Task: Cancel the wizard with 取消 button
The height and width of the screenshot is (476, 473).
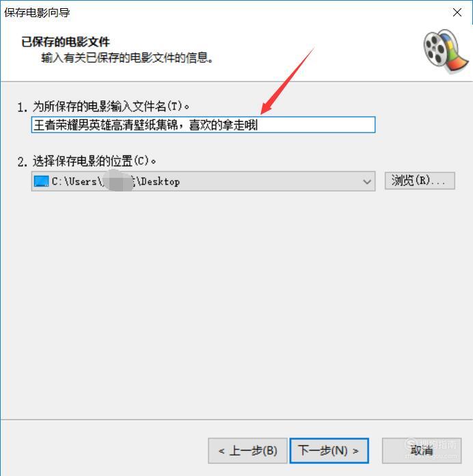Action: 422,451
